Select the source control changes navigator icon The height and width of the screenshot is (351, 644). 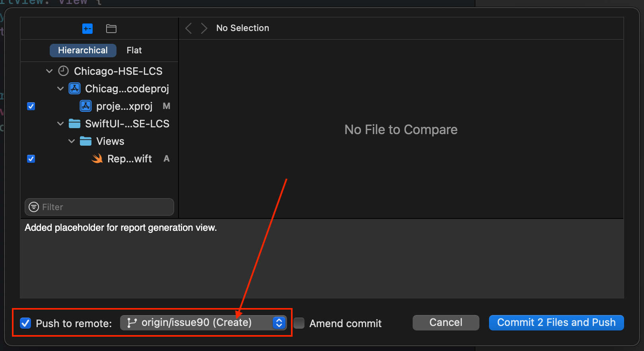click(87, 29)
